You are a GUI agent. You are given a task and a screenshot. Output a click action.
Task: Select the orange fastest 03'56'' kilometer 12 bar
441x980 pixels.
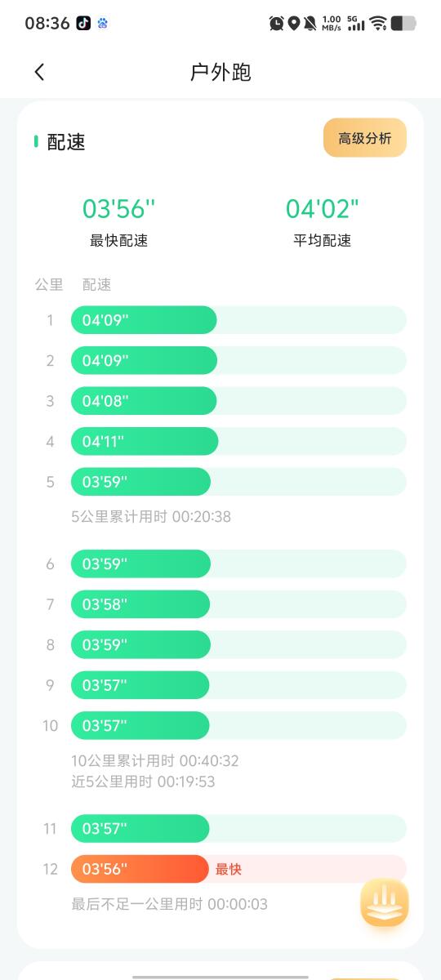tap(140, 869)
